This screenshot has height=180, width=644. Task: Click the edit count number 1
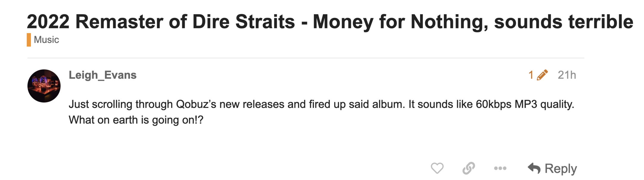pyautogui.click(x=531, y=75)
